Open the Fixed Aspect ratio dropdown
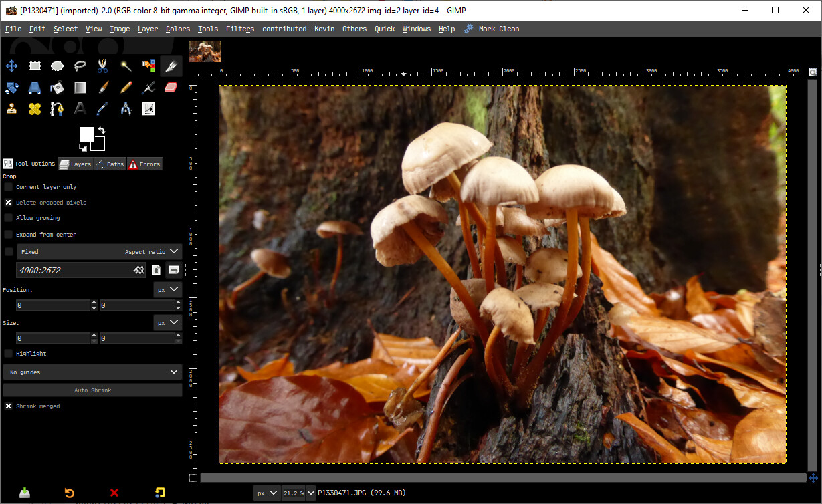822x504 pixels. point(174,252)
